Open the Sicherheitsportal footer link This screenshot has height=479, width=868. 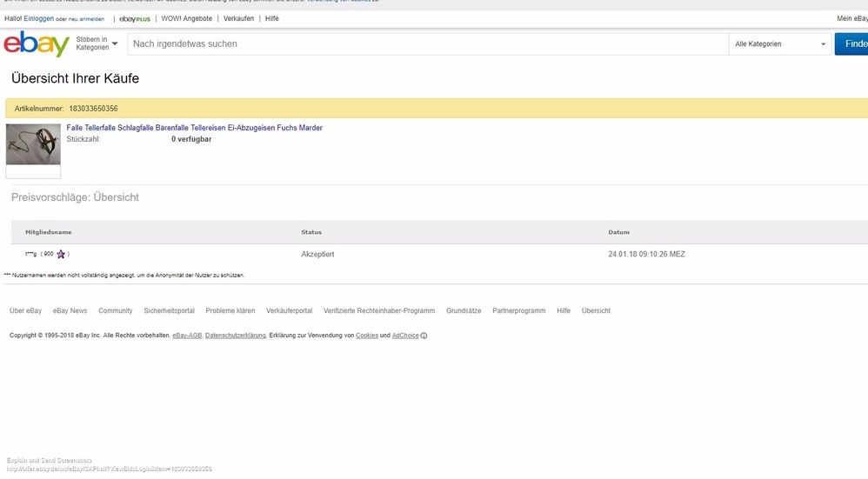(x=169, y=310)
